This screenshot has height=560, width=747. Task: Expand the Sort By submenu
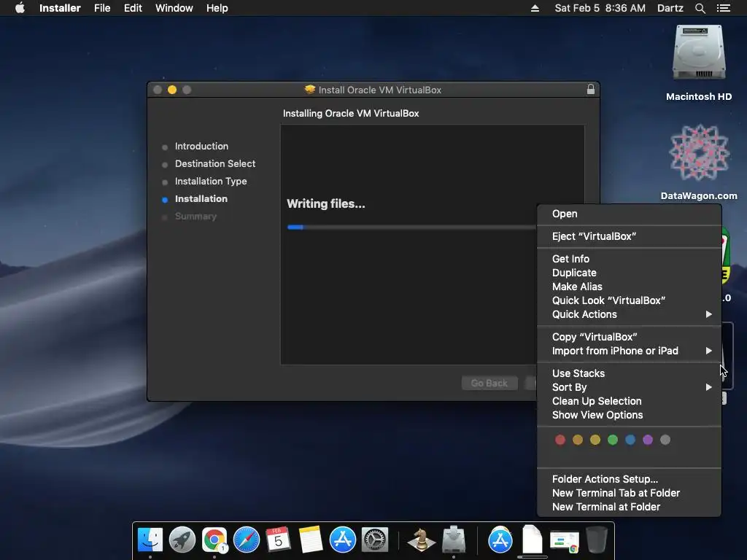point(629,387)
